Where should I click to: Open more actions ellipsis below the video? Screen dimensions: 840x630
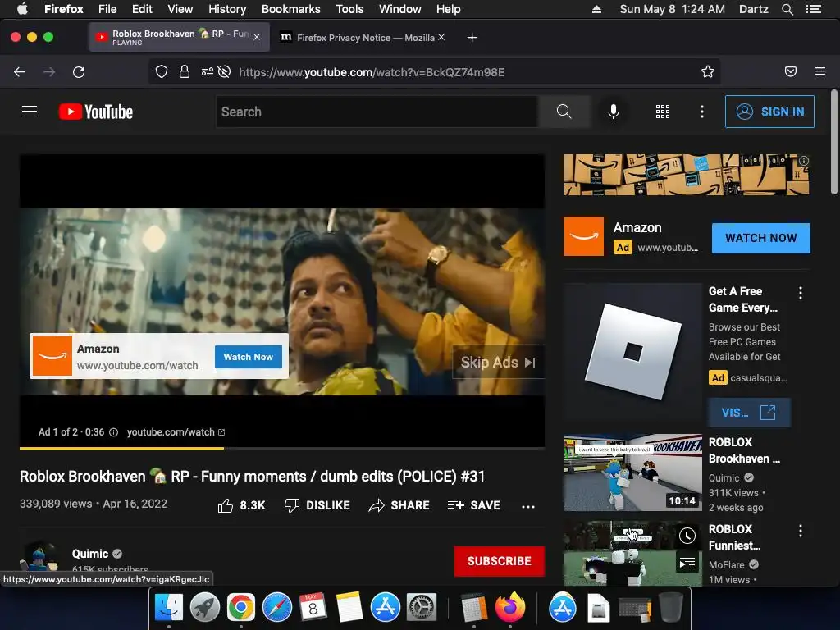(528, 506)
